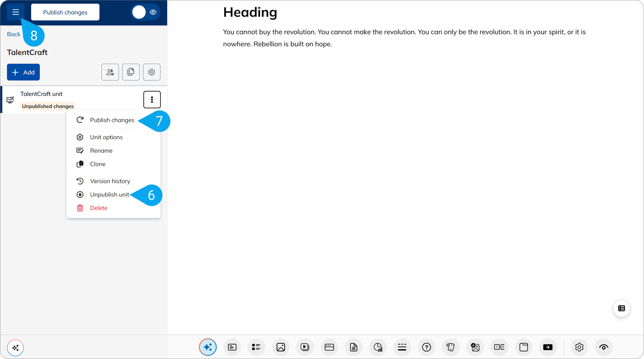Screen dimensions: 644x359
Task: Choose Version history in the menu
Action: [110, 181]
